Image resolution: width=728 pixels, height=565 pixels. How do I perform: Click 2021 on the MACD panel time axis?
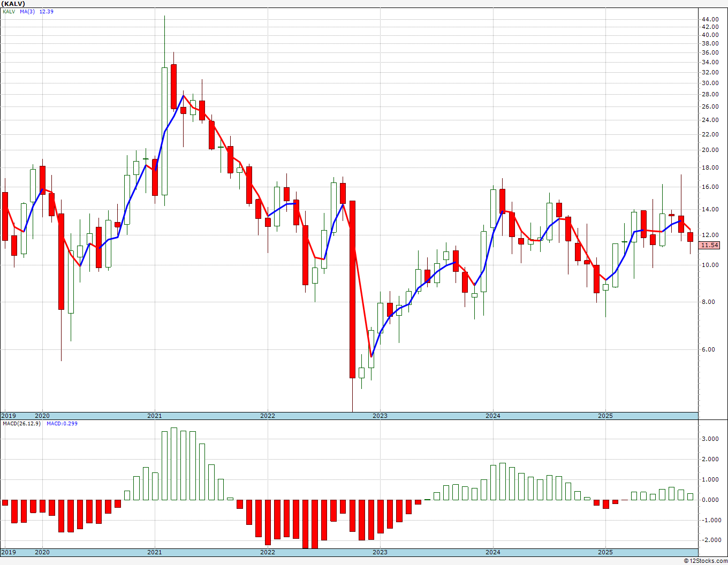tap(155, 552)
